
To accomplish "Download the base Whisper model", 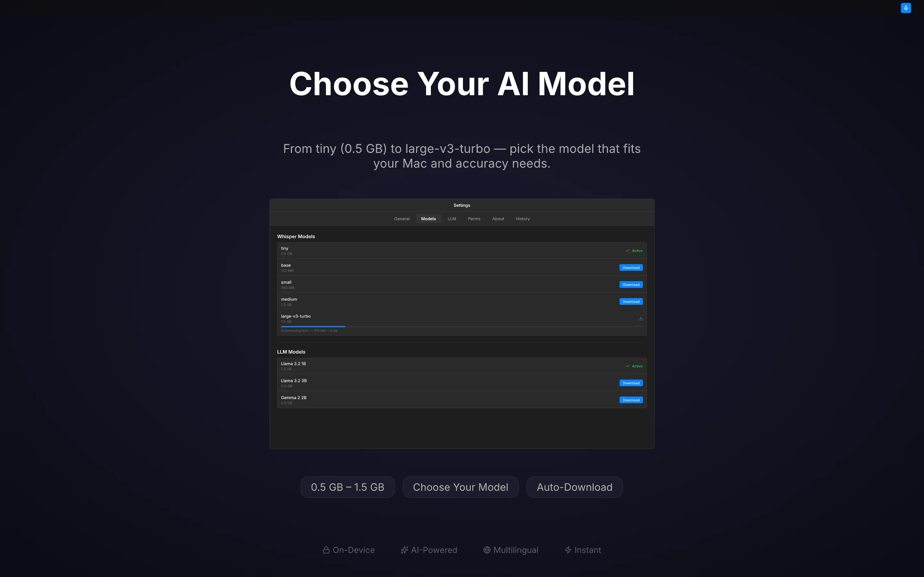I will tap(631, 268).
